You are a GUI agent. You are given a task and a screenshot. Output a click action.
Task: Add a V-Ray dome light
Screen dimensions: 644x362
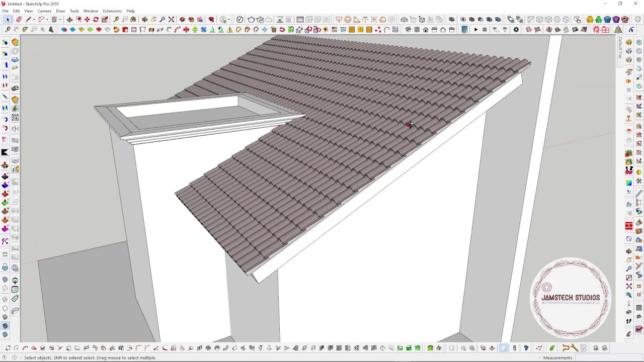click(x=383, y=20)
